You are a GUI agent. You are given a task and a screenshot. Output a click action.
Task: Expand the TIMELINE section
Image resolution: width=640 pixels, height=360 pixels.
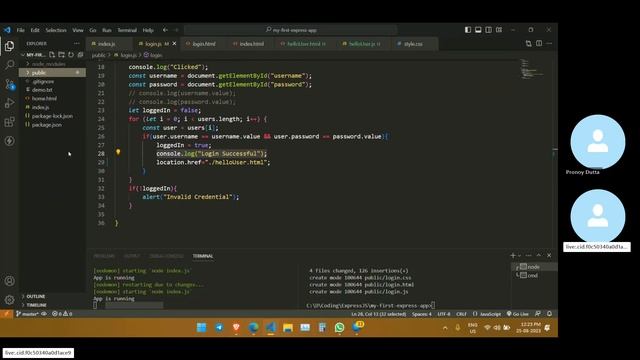point(36,305)
